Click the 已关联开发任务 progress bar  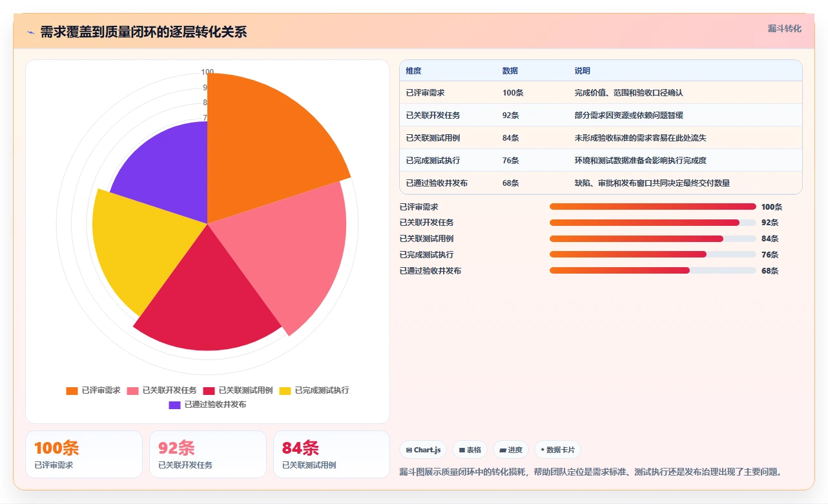(x=653, y=223)
